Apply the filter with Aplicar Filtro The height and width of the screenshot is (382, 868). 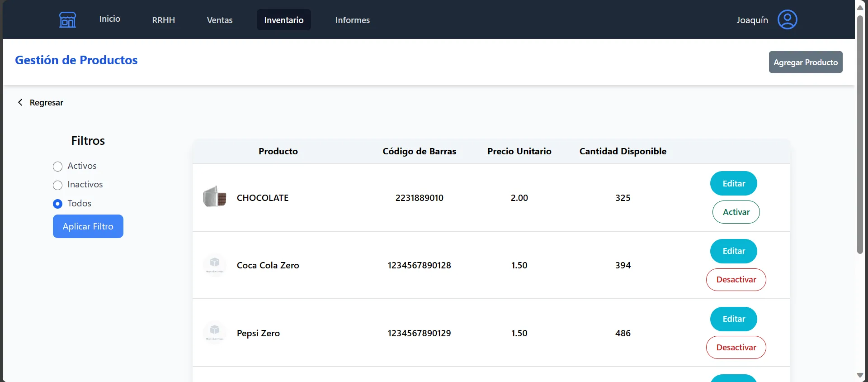88,226
